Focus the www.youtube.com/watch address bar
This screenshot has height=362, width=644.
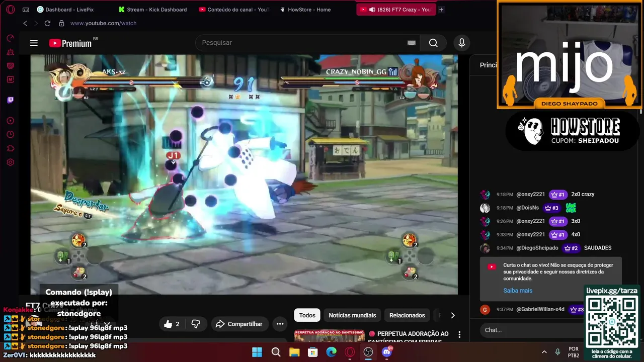[103, 23]
